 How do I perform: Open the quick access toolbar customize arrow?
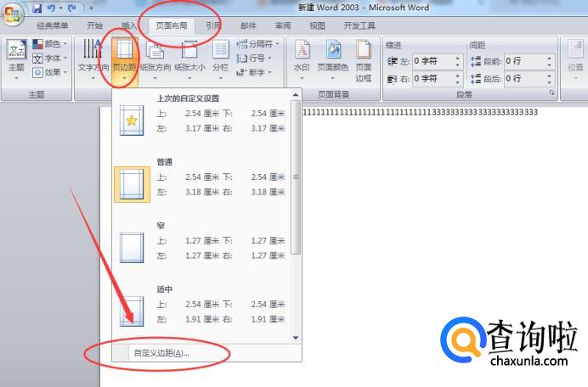click(91, 8)
